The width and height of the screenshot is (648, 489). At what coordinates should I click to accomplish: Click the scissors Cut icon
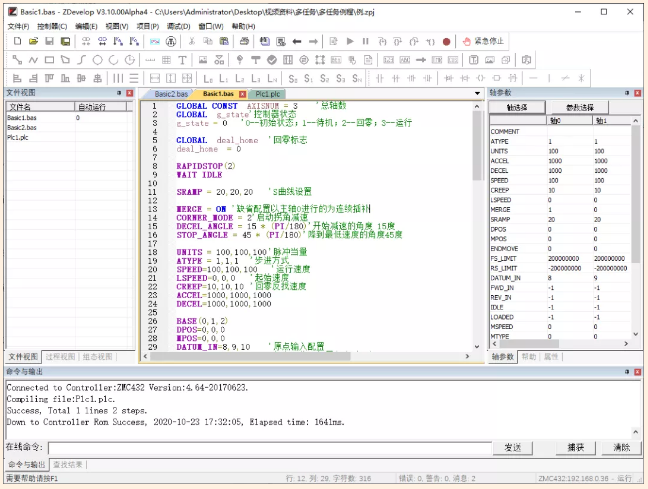(x=192, y=41)
